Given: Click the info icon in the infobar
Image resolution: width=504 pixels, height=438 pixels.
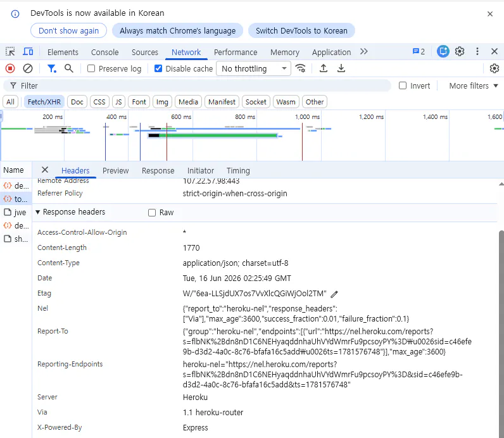Looking at the screenshot, I should point(15,14).
